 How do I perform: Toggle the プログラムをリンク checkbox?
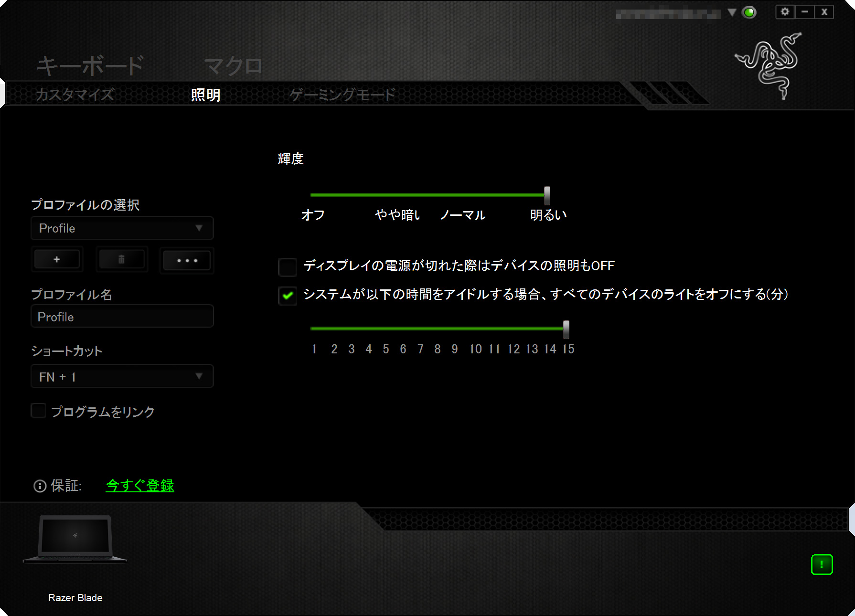point(38,411)
